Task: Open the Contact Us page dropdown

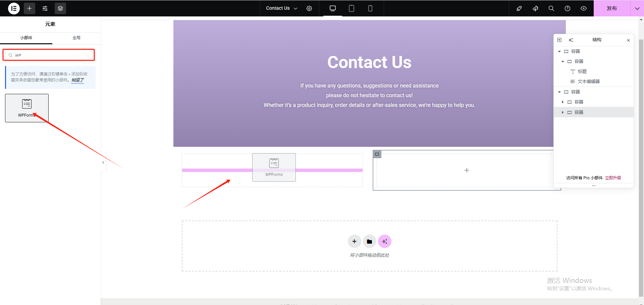Action: 281,8
